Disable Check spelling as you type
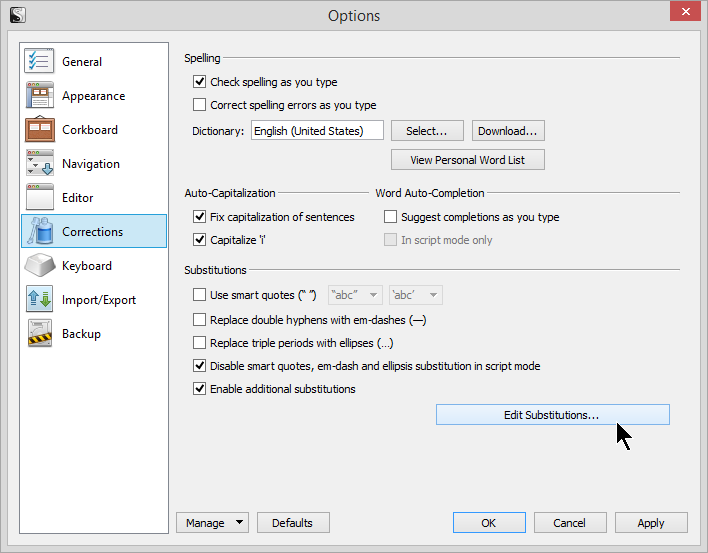 (x=199, y=82)
